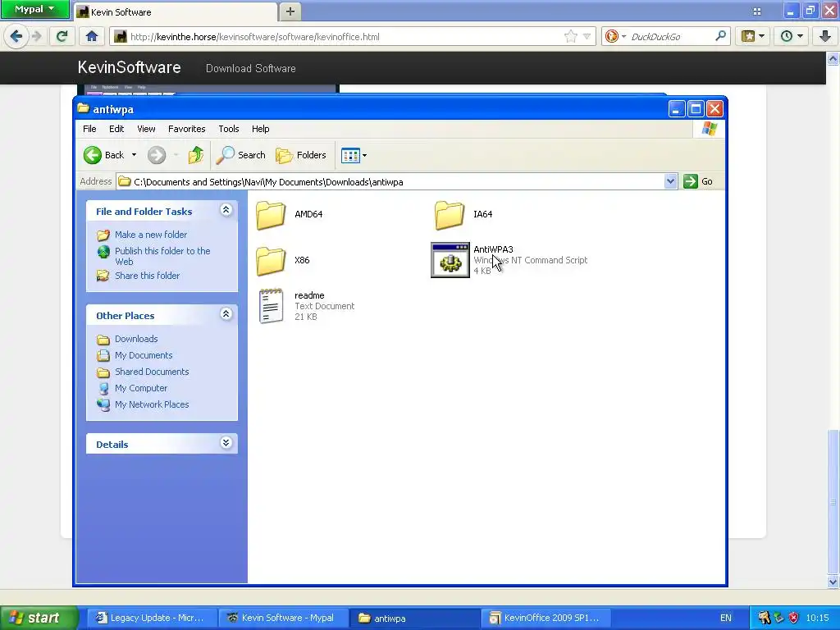Open the browser downloads arrow button
The height and width of the screenshot is (630, 840).
(x=825, y=36)
